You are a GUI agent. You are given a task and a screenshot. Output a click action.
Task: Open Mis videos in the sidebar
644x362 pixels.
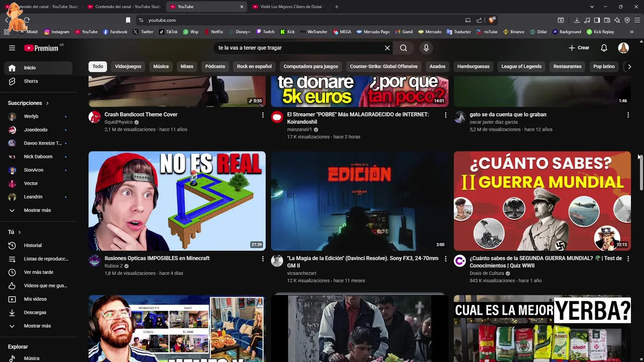(x=38, y=299)
